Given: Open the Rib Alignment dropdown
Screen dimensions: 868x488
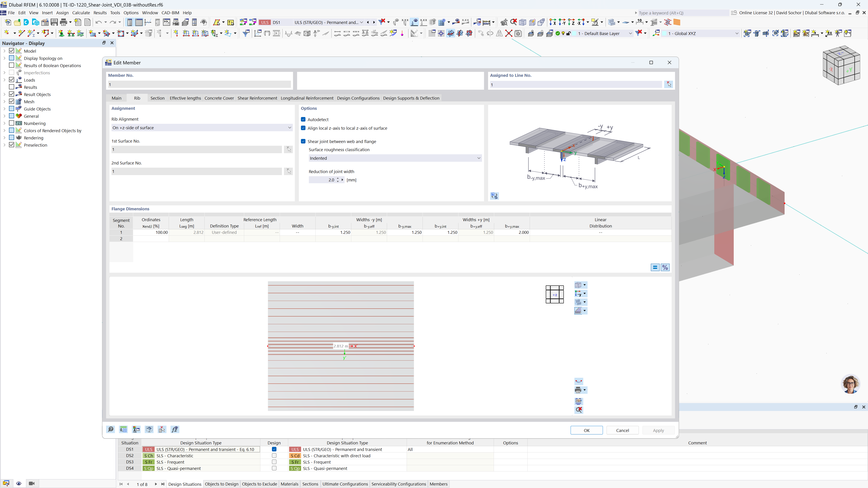Looking at the screenshot, I should (289, 128).
